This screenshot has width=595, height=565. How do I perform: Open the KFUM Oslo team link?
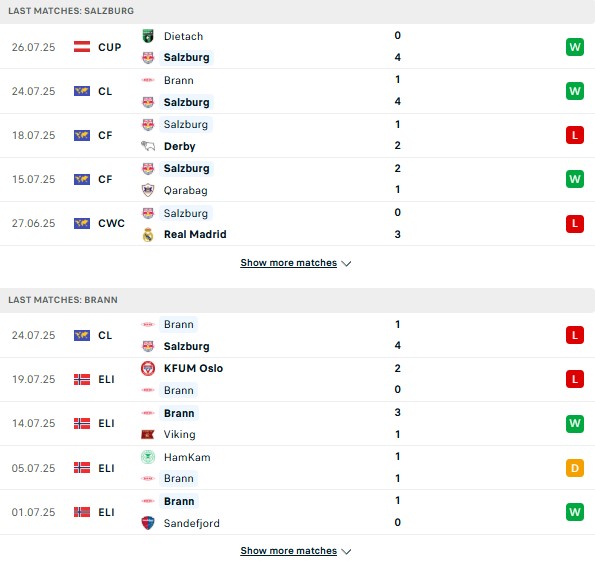tap(193, 368)
